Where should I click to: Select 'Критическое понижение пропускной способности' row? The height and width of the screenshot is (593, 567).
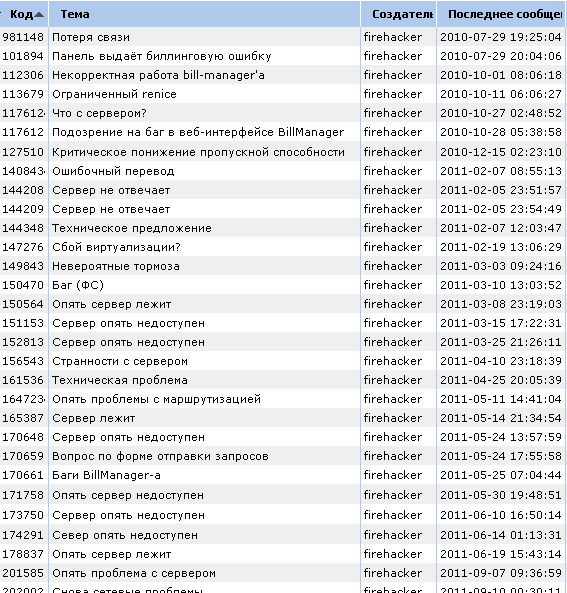coord(283,152)
